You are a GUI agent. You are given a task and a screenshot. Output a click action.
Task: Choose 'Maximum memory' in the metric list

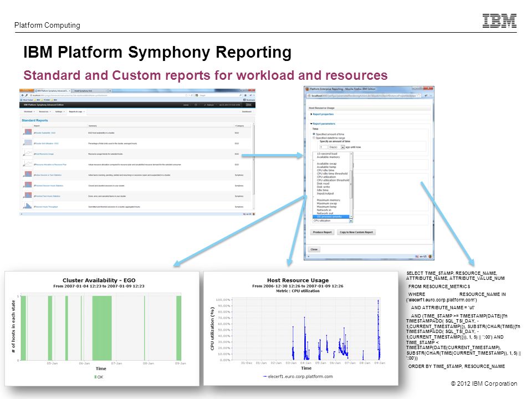329,200
